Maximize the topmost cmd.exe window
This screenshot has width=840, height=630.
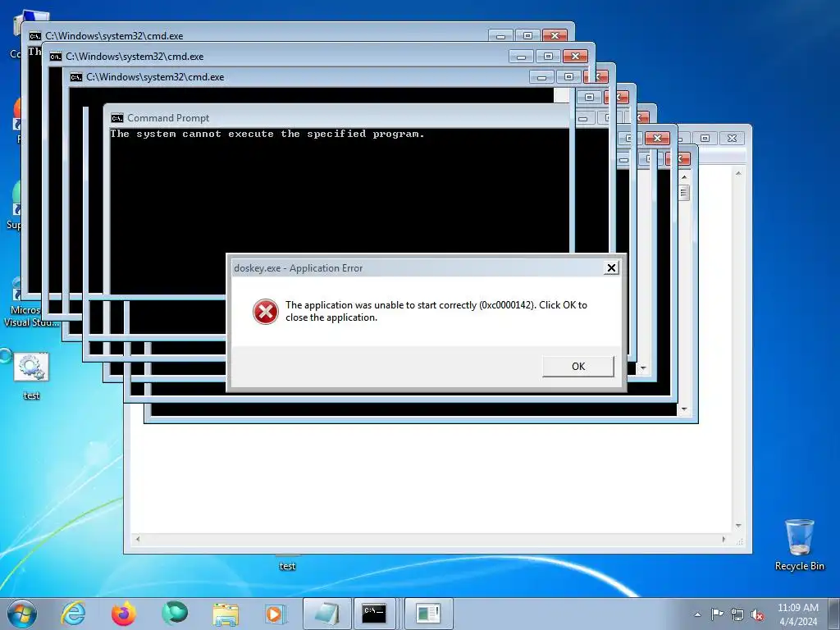tap(527, 36)
